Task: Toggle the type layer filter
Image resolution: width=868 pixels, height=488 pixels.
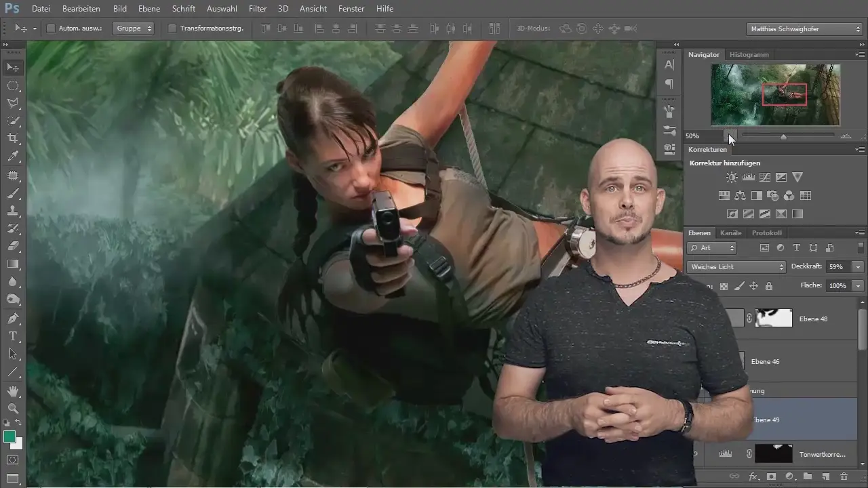Action: (797, 248)
